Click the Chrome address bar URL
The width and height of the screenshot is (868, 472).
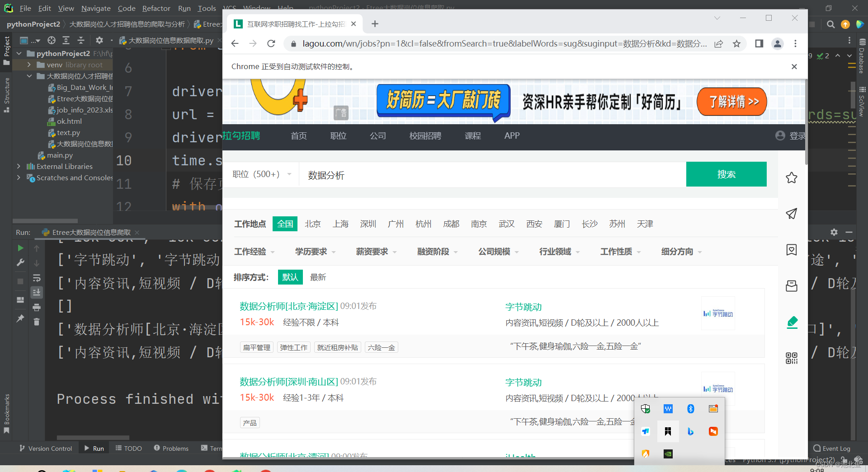[504, 43]
